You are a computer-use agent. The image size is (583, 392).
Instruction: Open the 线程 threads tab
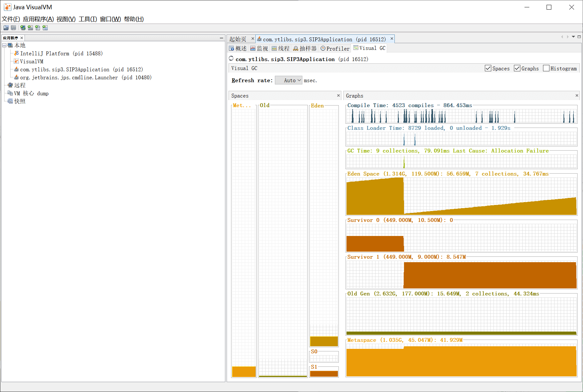pos(281,48)
